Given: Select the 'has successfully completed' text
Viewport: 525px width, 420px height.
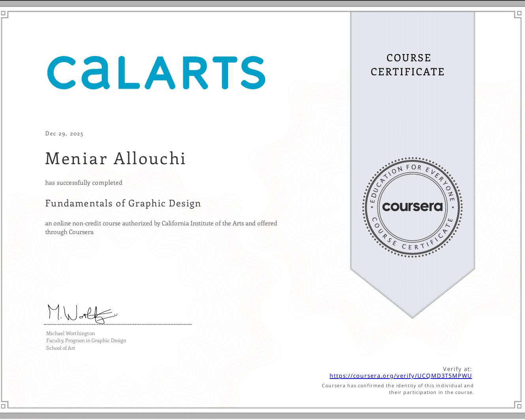Looking at the screenshot, I should tap(84, 182).
